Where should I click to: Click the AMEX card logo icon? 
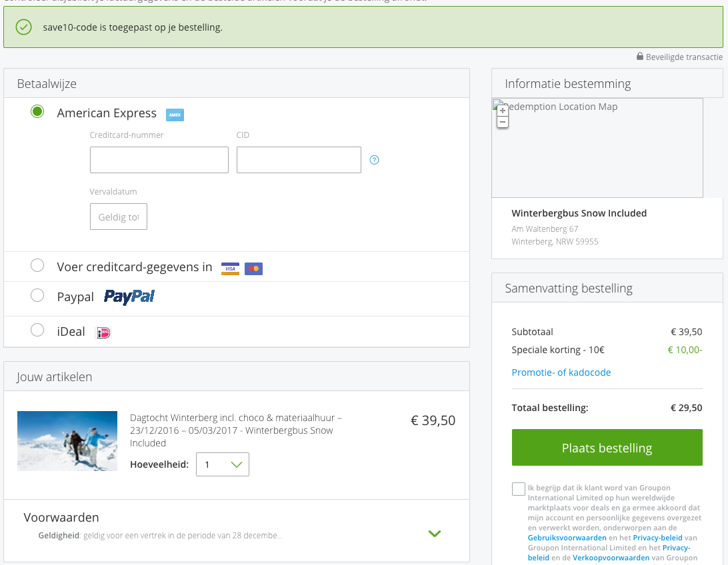point(175,115)
